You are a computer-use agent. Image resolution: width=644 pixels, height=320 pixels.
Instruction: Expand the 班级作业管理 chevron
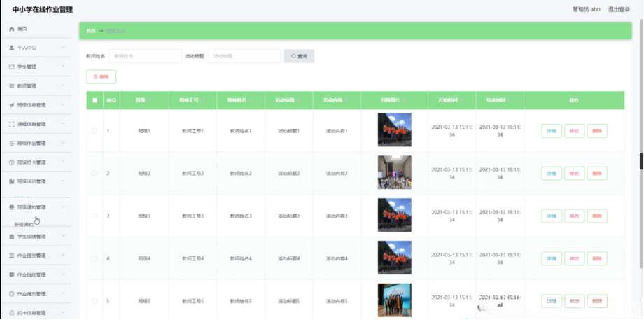pos(63,143)
